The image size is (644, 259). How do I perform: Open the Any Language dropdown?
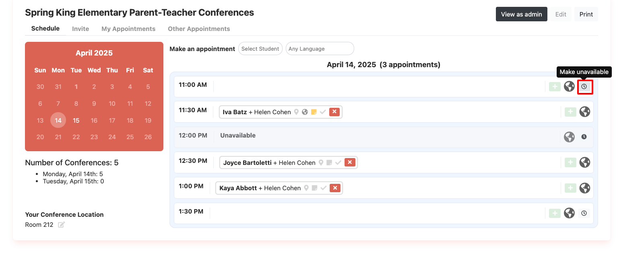[320, 48]
